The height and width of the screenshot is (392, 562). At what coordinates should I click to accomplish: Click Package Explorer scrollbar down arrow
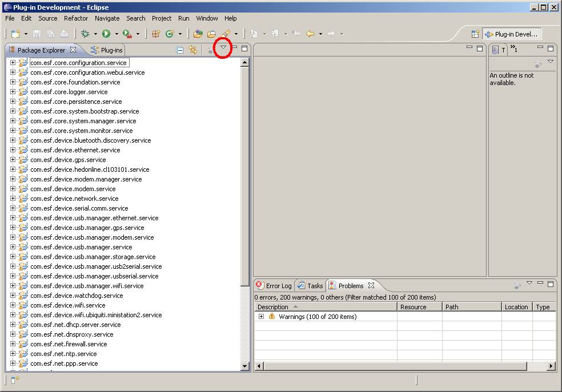245,366
